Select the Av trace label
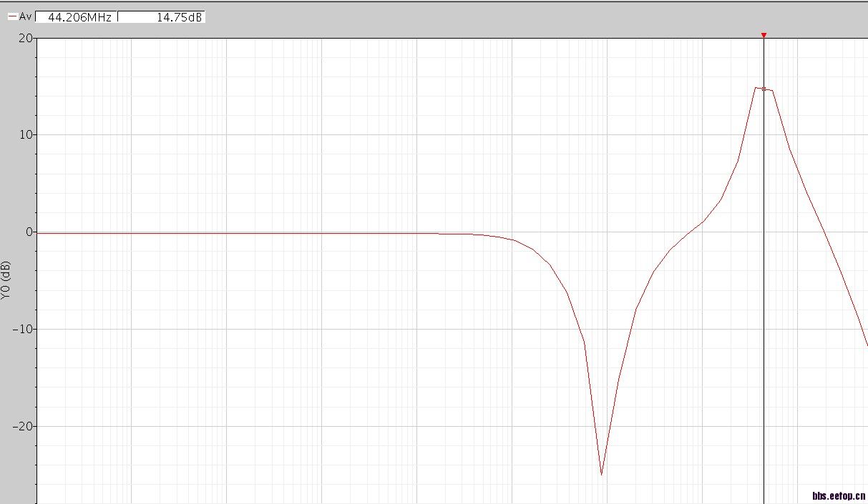The height and width of the screenshot is (504, 868). click(x=25, y=16)
